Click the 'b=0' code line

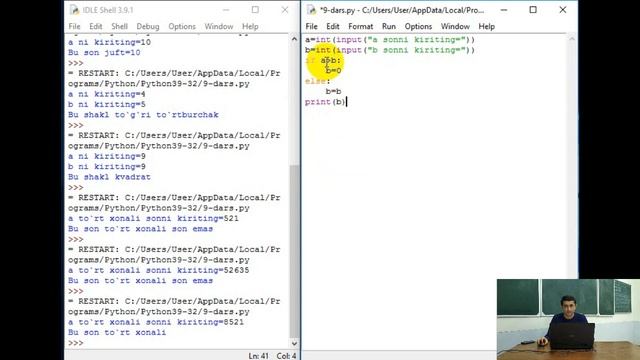pos(333,71)
